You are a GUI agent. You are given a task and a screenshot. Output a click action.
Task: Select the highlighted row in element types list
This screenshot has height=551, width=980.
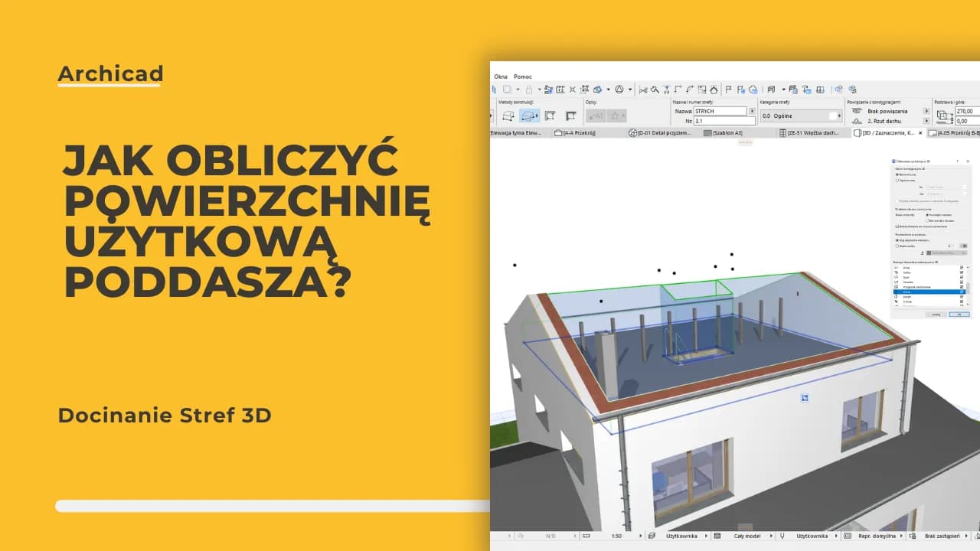tap(926, 292)
